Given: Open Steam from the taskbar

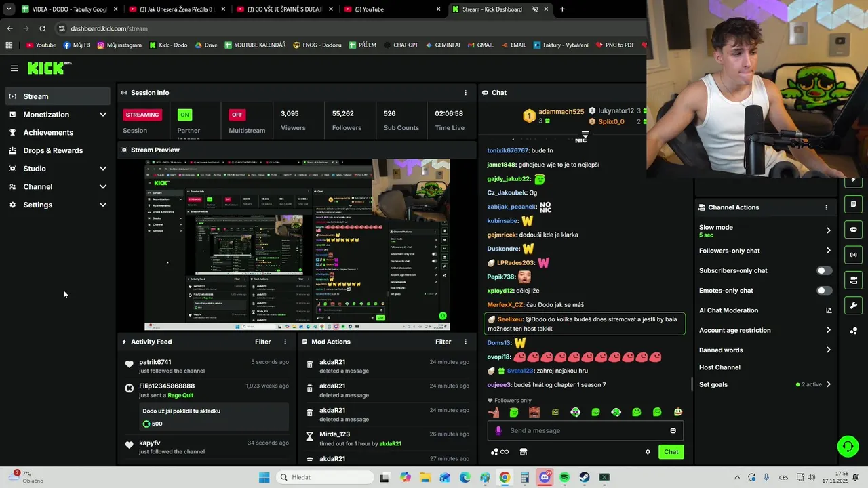Looking at the screenshot, I should coord(584,477).
